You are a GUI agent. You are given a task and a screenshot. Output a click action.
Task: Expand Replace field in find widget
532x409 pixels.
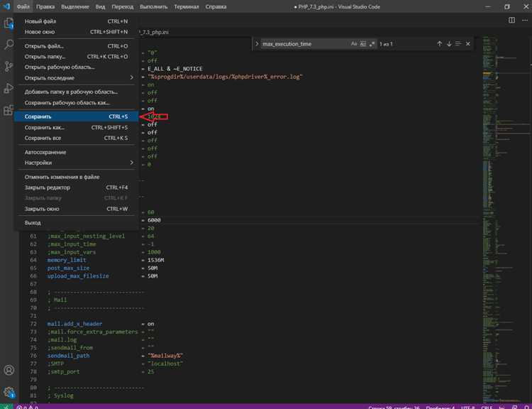(x=257, y=44)
